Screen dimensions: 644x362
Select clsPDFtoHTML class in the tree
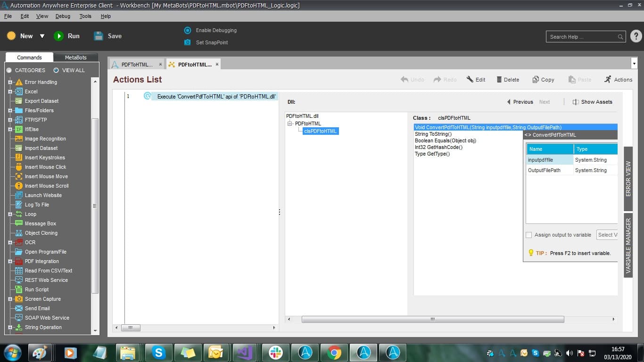point(321,131)
